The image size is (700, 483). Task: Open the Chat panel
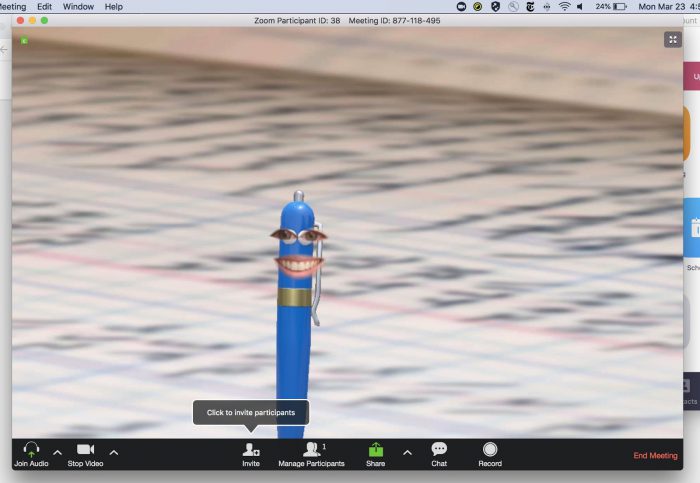[439, 449]
